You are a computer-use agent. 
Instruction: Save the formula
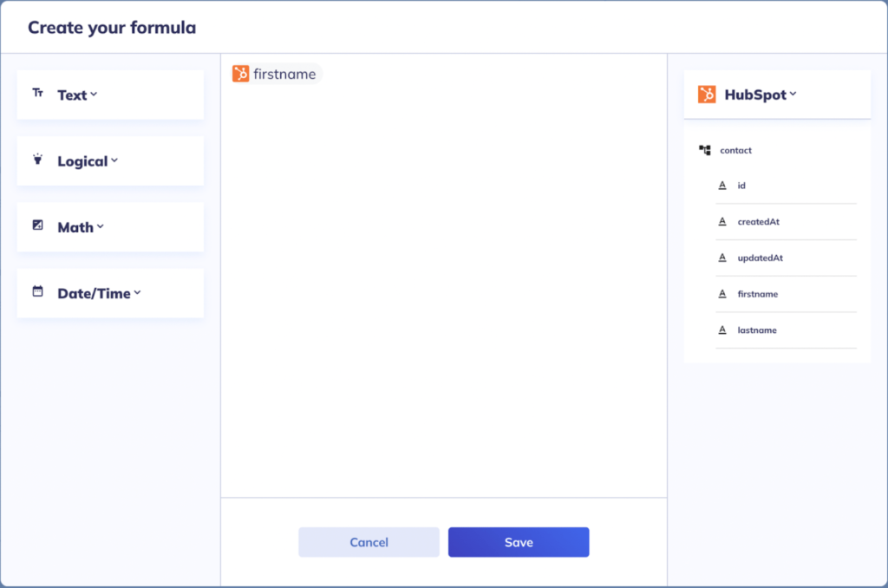[518, 541]
